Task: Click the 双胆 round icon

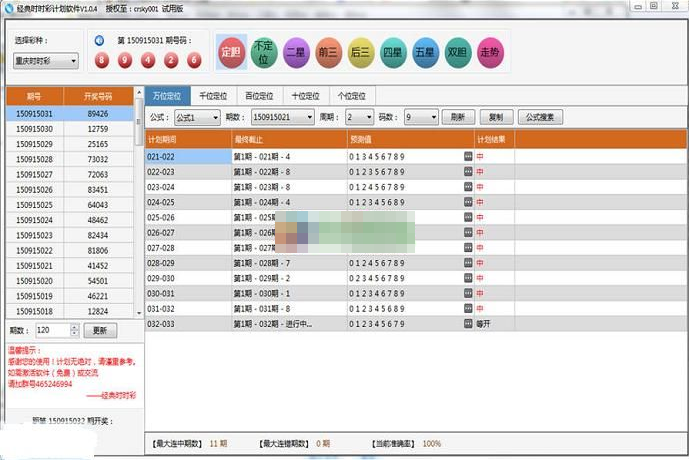Action: pyautogui.click(x=458, y=52)
